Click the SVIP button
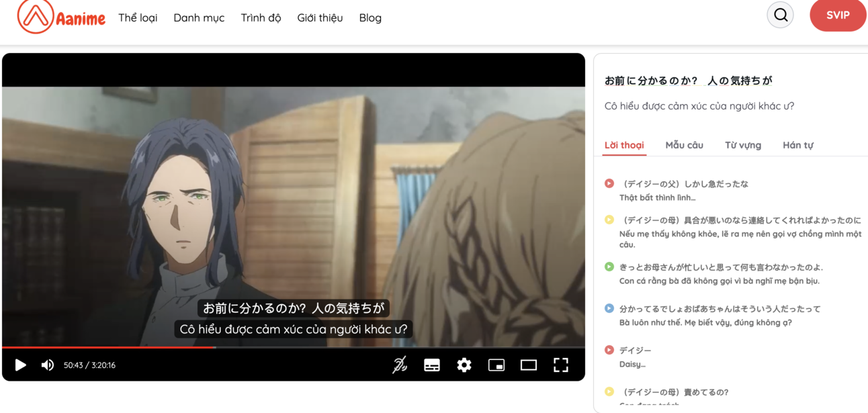The image size is (868, 413). click(838, 15)
